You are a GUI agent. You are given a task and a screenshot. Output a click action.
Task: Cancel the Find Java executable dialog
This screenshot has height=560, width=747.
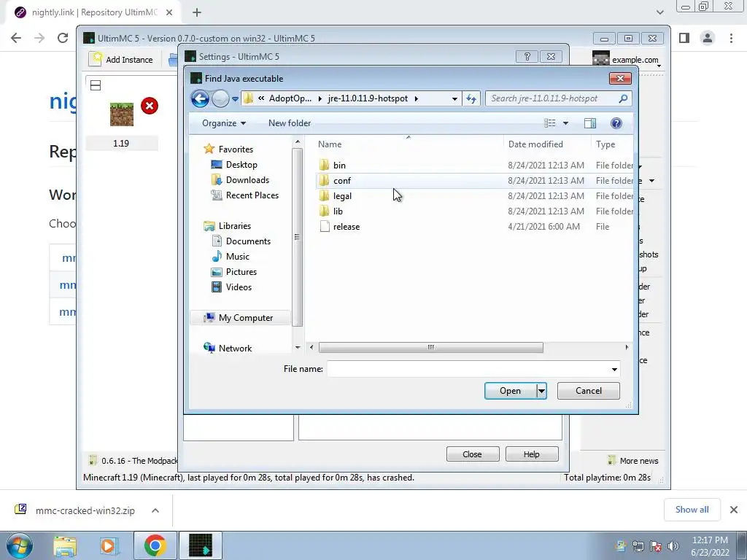tap(589, 391)
